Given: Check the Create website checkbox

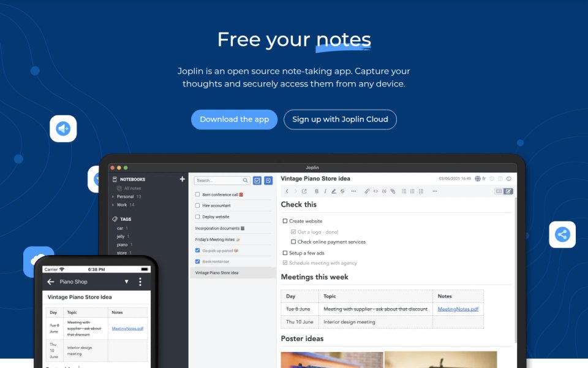Looking at the screenshot, I should click(285, 221).
